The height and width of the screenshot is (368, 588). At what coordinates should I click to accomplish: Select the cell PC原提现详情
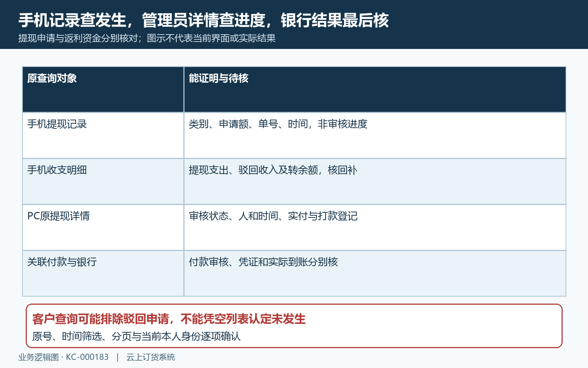coord(103,227)
